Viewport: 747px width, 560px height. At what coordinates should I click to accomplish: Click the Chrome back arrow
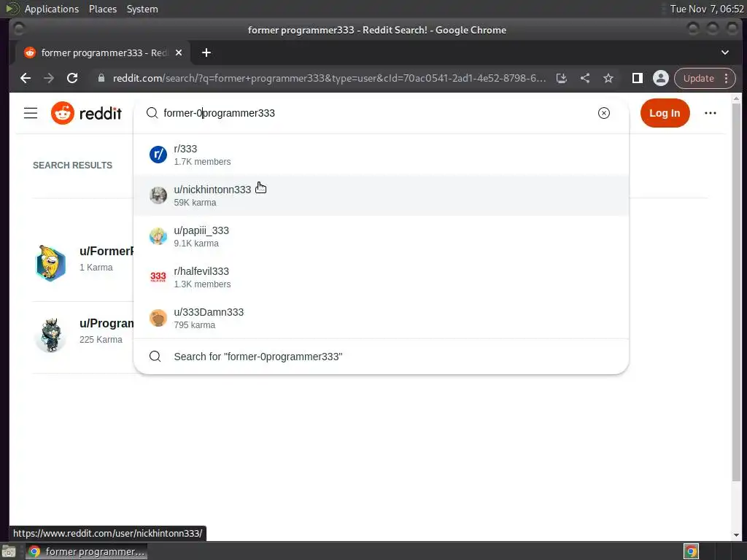click(x=26, y=78)
